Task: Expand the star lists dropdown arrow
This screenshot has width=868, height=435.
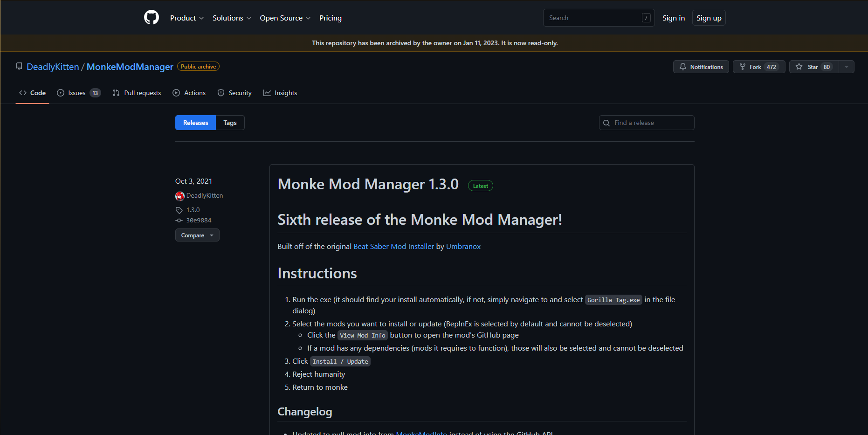Action: pyautogui.click(x=847, y=67)
